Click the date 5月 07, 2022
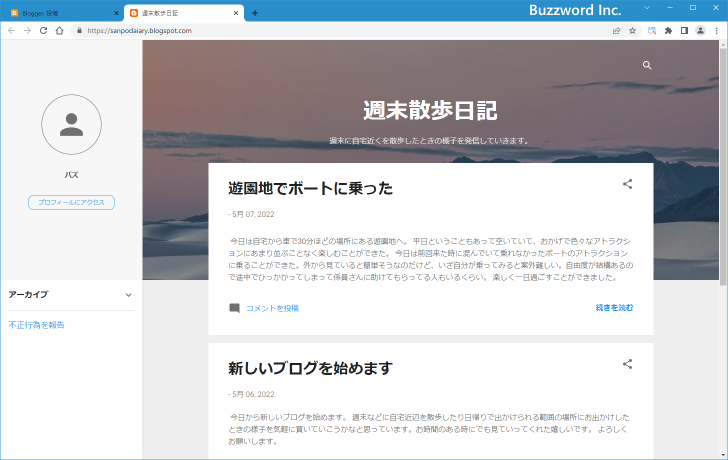Image resolution: width=728 pixels, height=460 pixels. (x=253, y=214)
